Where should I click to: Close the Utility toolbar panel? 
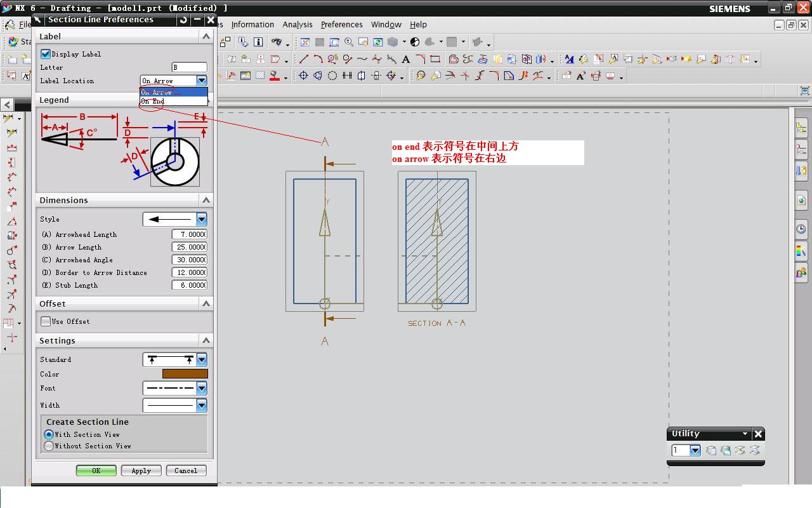758,434
